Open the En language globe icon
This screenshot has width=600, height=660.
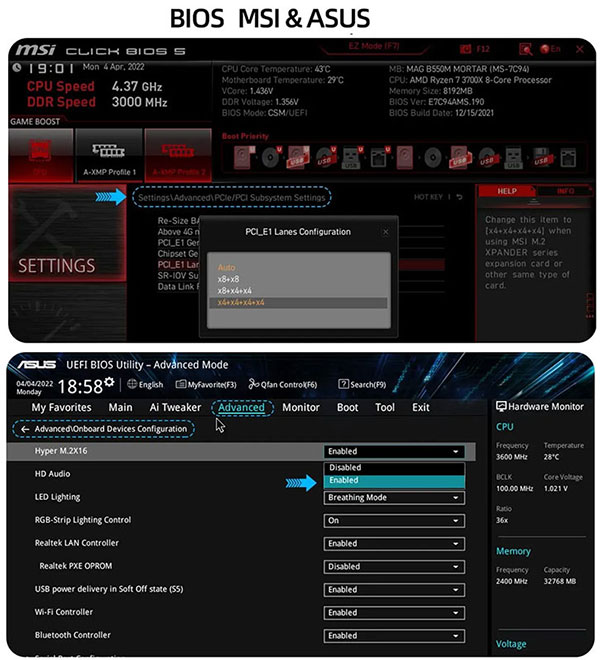click(545, 49)
